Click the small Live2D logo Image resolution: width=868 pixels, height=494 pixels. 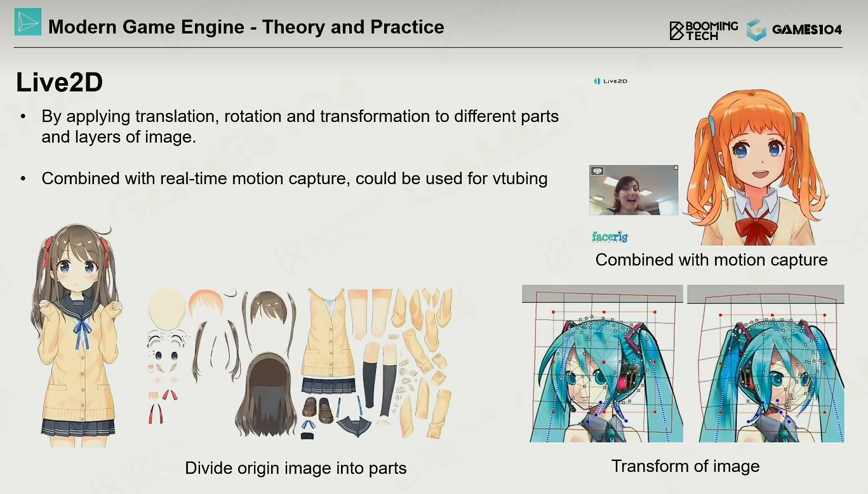[610, 81]
